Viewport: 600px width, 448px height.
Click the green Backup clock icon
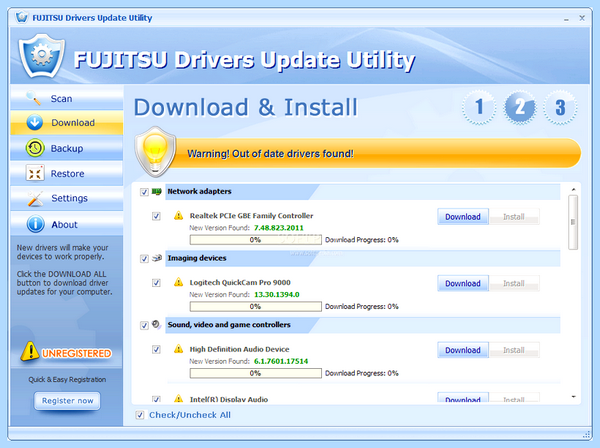(x=35, y=148)
